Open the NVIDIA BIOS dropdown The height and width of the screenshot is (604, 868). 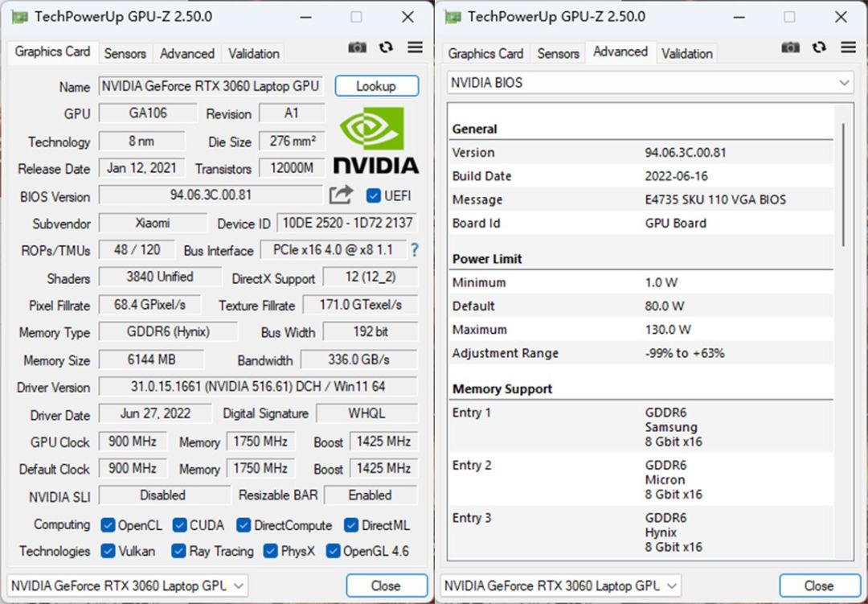pos(650,83)
